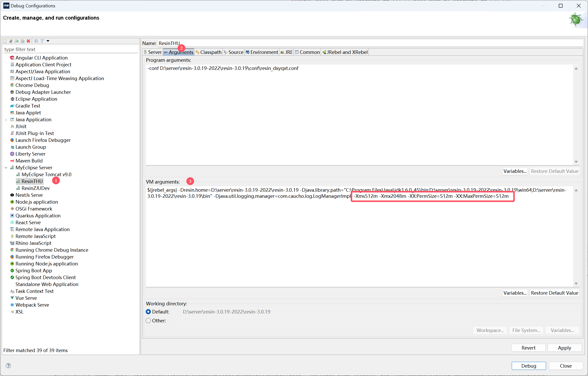This screenshot has height=376, width=588.
Task: Click the Apply button
Action: point(564,348)
